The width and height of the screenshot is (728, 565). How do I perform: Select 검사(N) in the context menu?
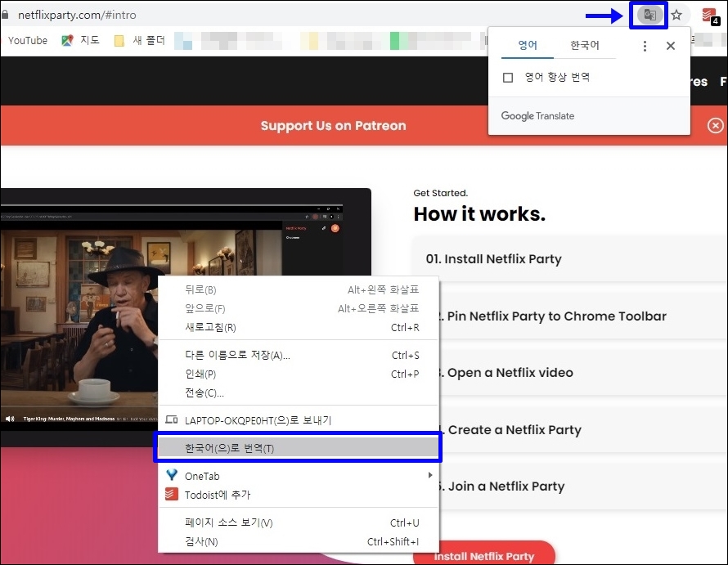pos(298,542)
